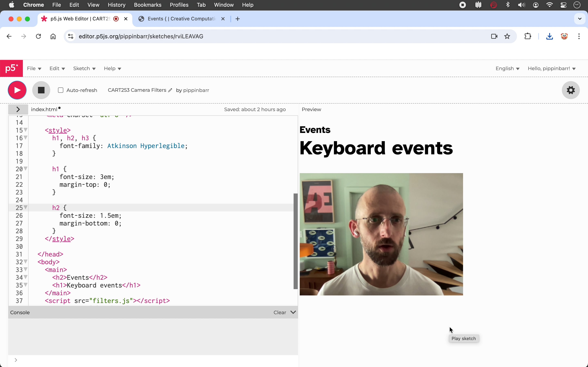Open the Sketch menu

(84, 69)
